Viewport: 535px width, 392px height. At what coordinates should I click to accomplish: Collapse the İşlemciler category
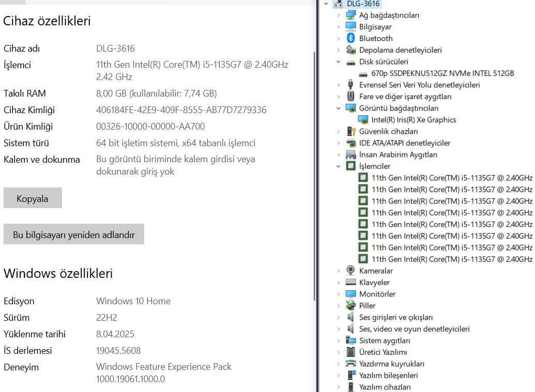(339, 166)
